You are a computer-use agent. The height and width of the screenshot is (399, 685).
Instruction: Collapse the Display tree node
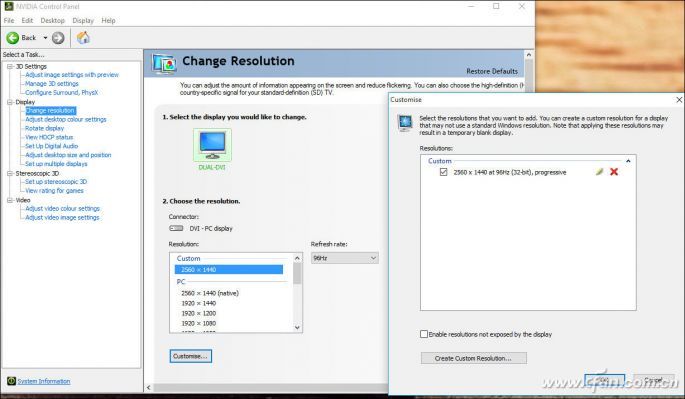coord(10,102)
